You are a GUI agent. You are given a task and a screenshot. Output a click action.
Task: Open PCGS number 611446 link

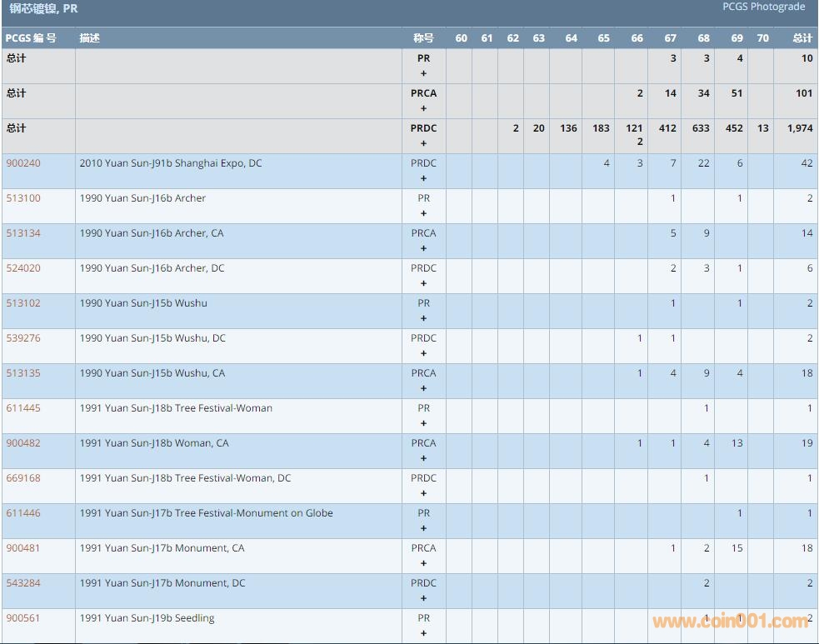(x=22, y=513)
